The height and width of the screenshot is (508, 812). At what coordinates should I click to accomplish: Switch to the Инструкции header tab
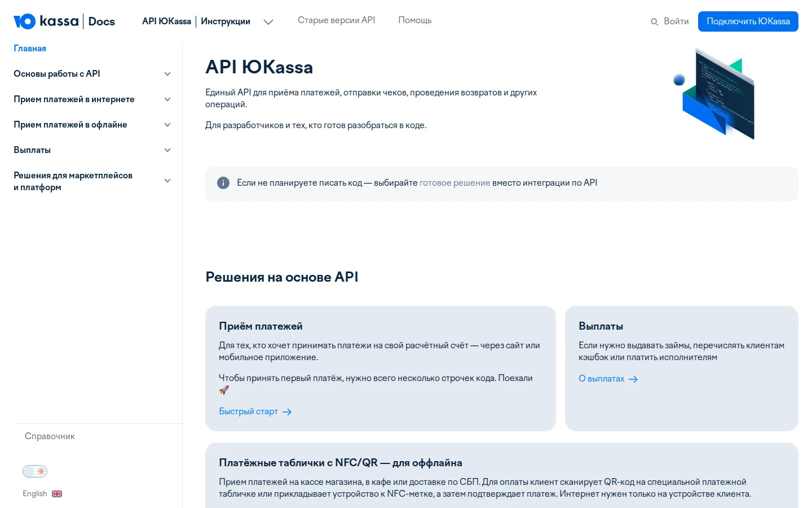click(226, 21)
